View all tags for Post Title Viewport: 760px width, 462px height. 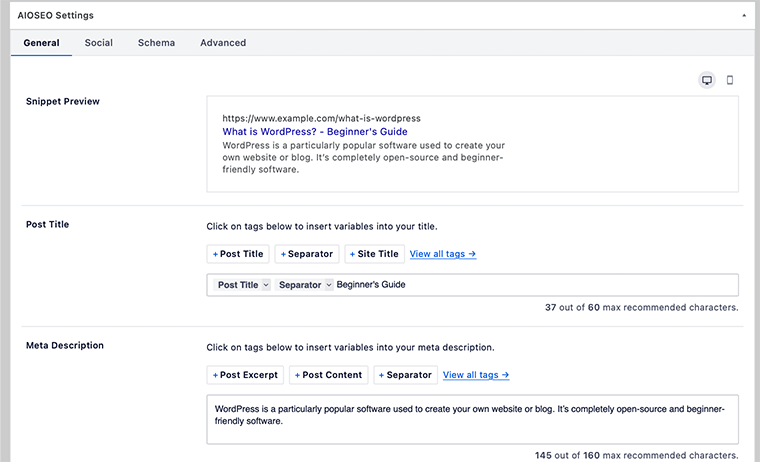442,254
